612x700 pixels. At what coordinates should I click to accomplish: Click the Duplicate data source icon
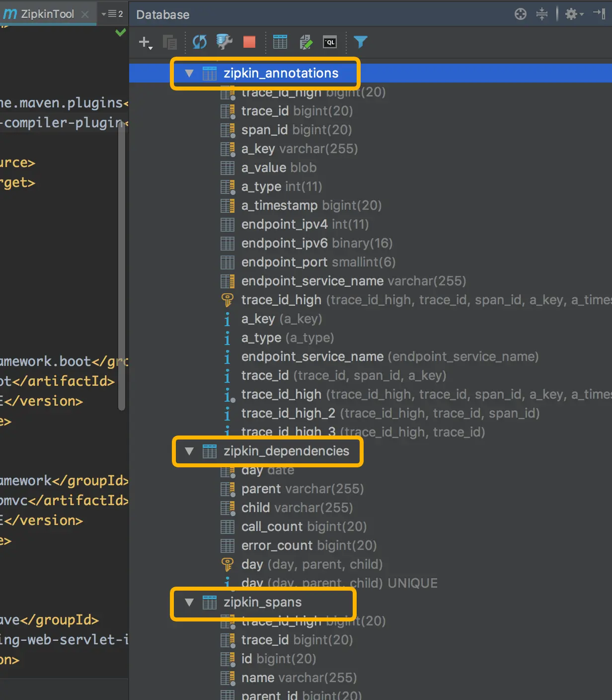point(170,42)
